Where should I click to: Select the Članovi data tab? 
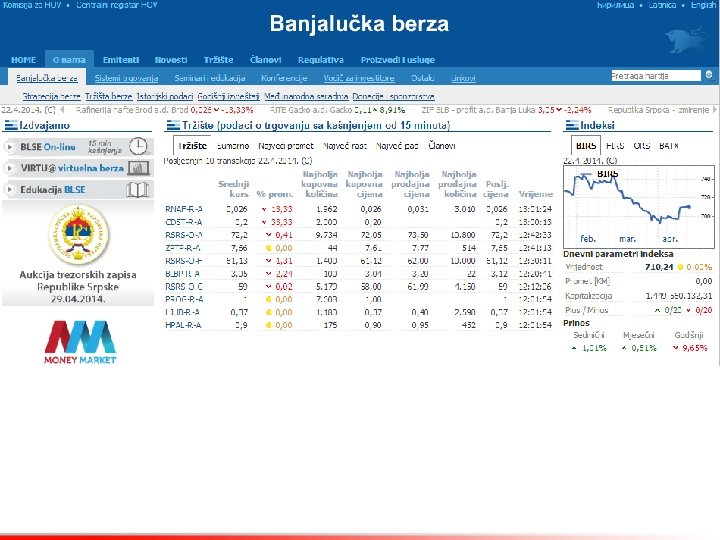coord(441,146)
